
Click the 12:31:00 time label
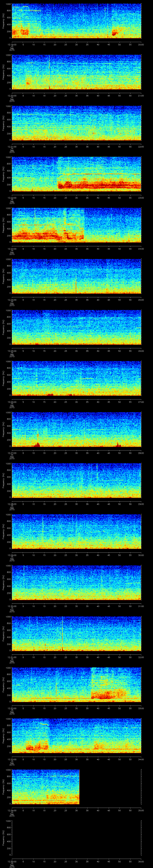[x=12, y=657]
